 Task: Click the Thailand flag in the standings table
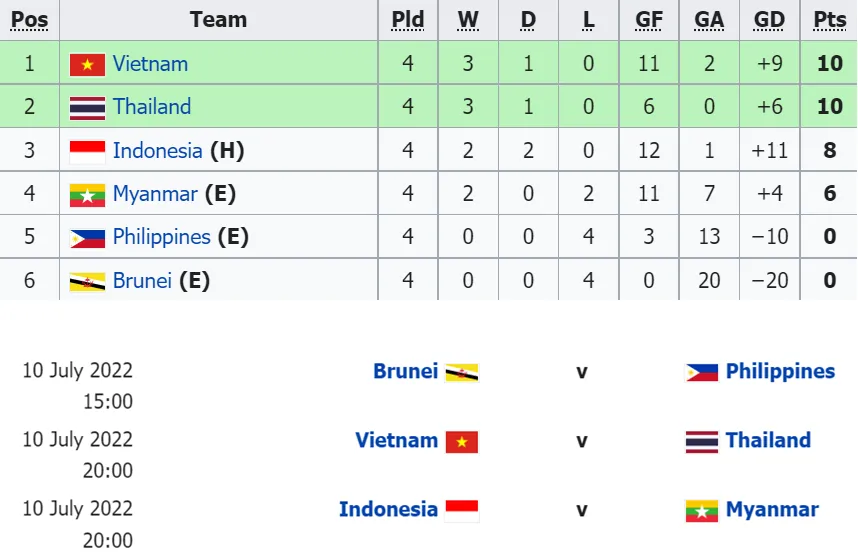click(87, 107)
